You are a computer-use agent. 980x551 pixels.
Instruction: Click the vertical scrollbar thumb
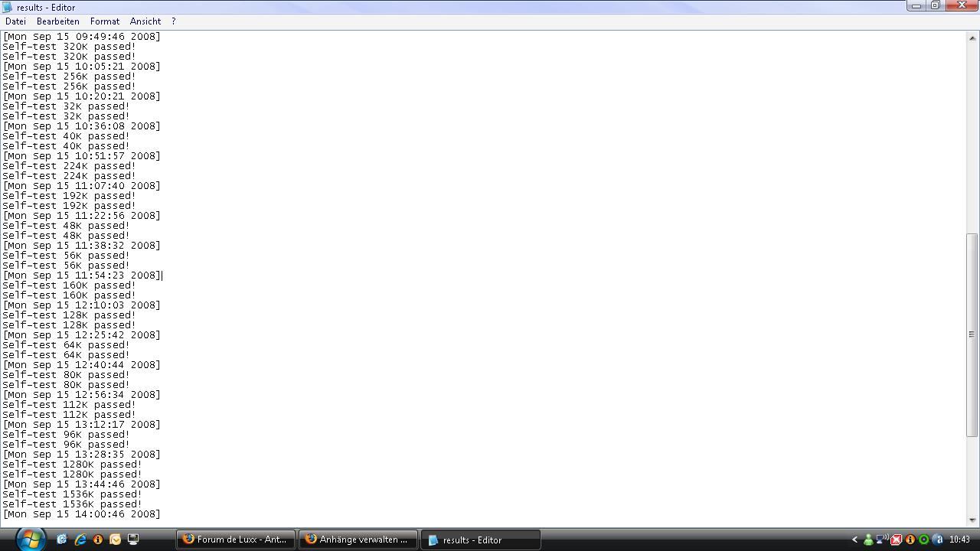click(x=972, y=334)
